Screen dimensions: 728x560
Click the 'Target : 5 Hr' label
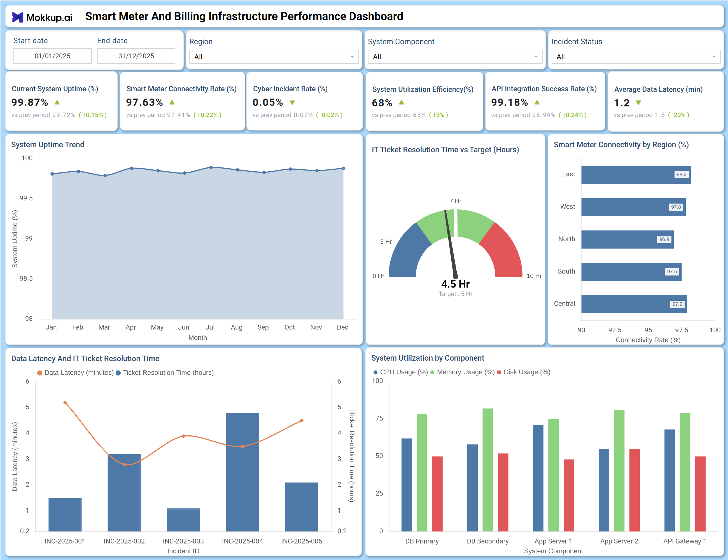coord(455,294)
